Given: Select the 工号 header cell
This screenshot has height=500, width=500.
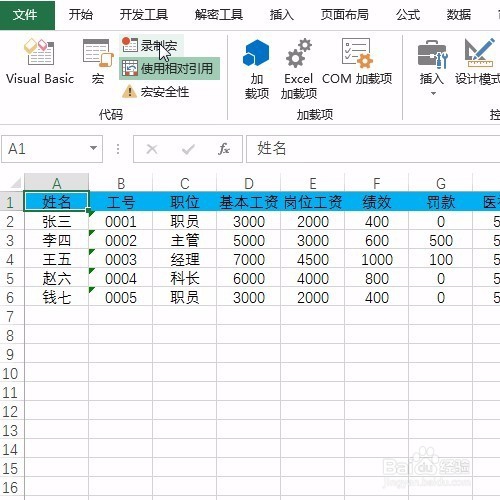Looking at the screenshot, I should (121, 202).
